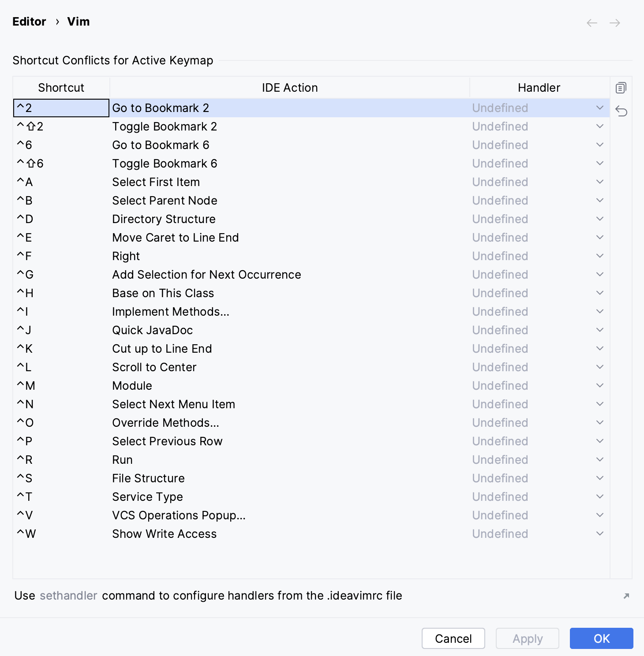Click Undefined handler for Select Next Menu Item
Viewport: 644px width, 656px height.
pos(500,404)
